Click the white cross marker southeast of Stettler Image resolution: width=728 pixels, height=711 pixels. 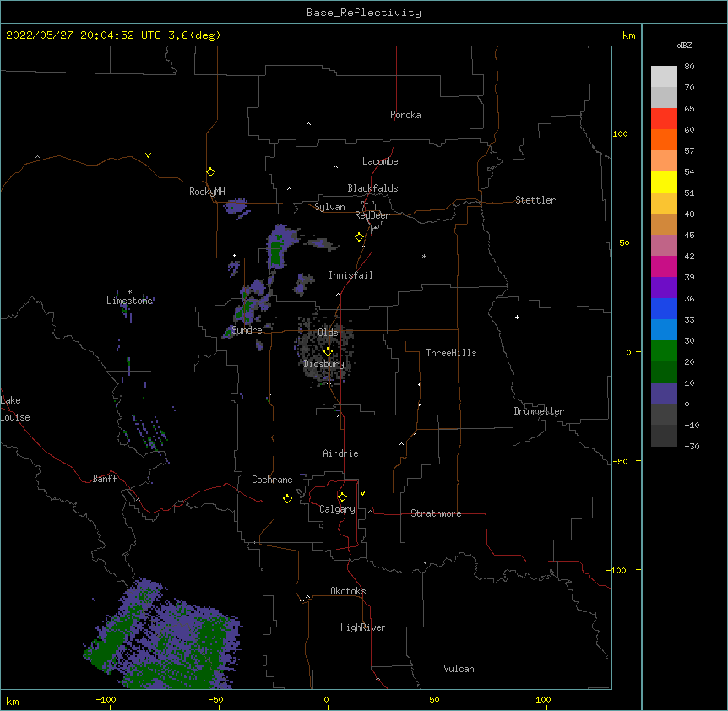(517, 317)
